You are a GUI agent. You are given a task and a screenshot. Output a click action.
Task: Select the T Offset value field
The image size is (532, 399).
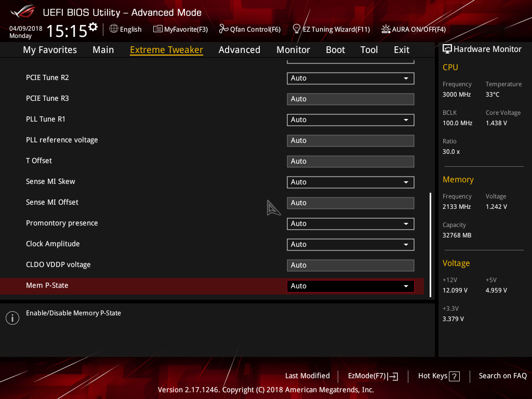[351, 161]
